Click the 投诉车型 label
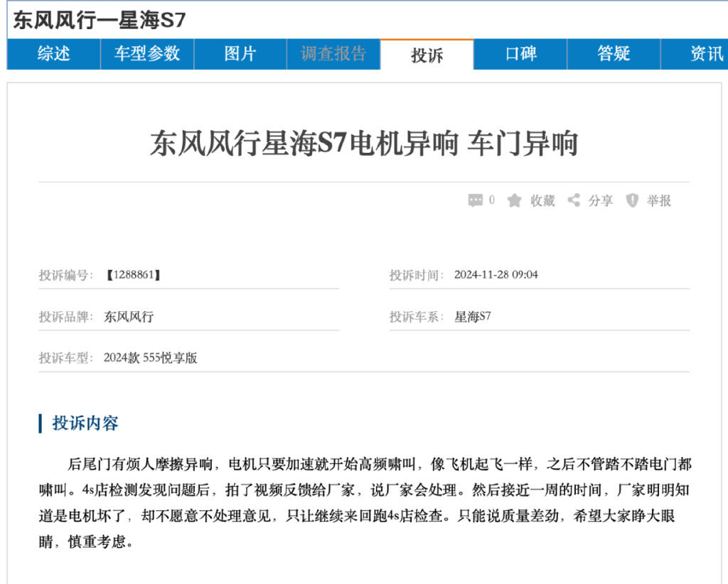 tap(66, 358)
